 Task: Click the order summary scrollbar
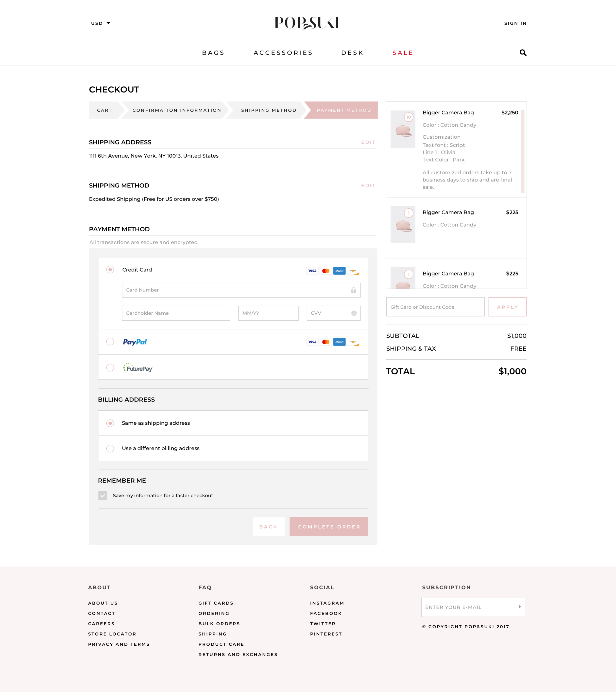[x=522, y=151]
